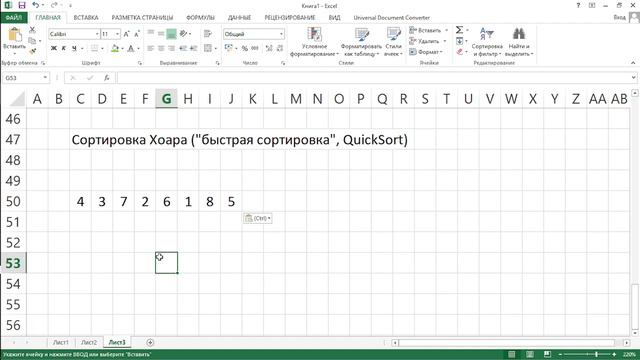Open Conditional Formatting (Условное форматирование)
This screenshot has width=640, height=360.
(314, 42)
